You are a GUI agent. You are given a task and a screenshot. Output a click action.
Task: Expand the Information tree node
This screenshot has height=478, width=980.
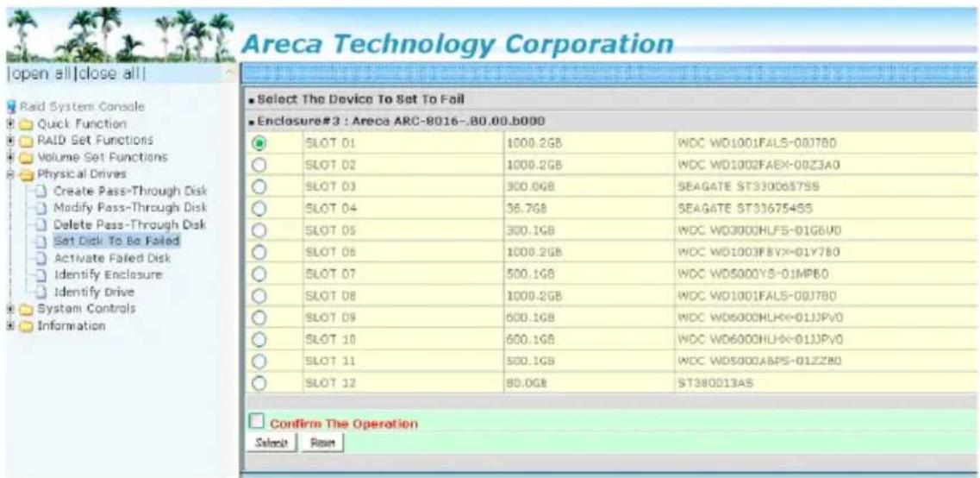coord(10,325)
